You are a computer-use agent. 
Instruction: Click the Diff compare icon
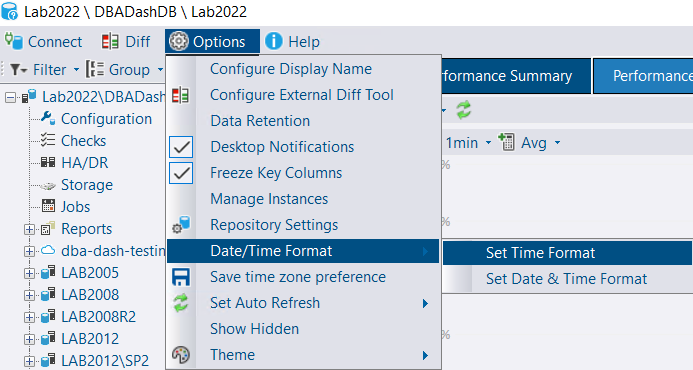click(x=110, y=42)
